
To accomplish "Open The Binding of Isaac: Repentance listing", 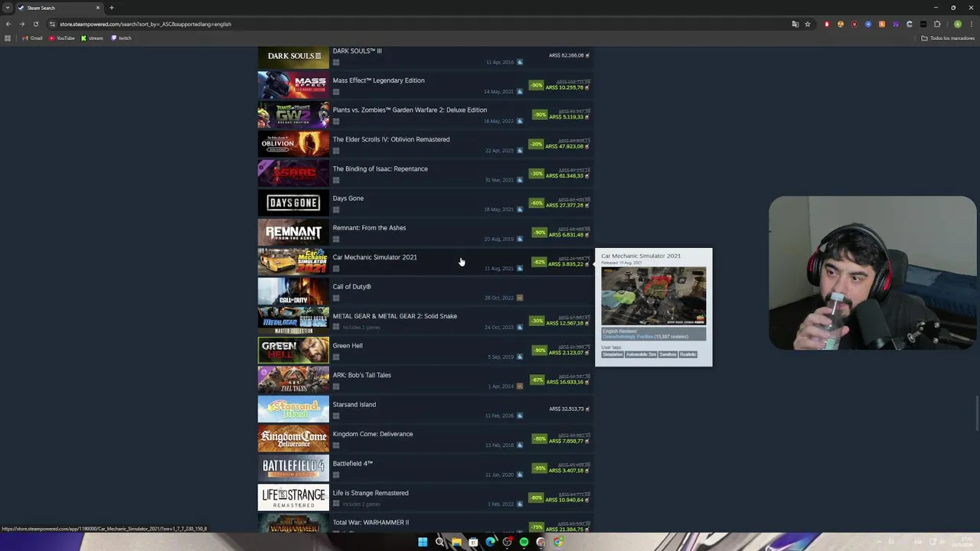I will coord(424,174).
